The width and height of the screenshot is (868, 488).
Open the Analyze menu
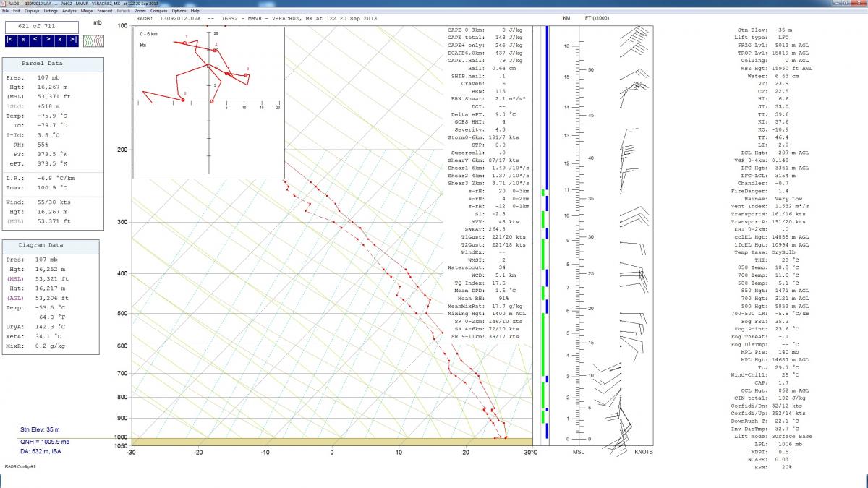click(69, 11)
